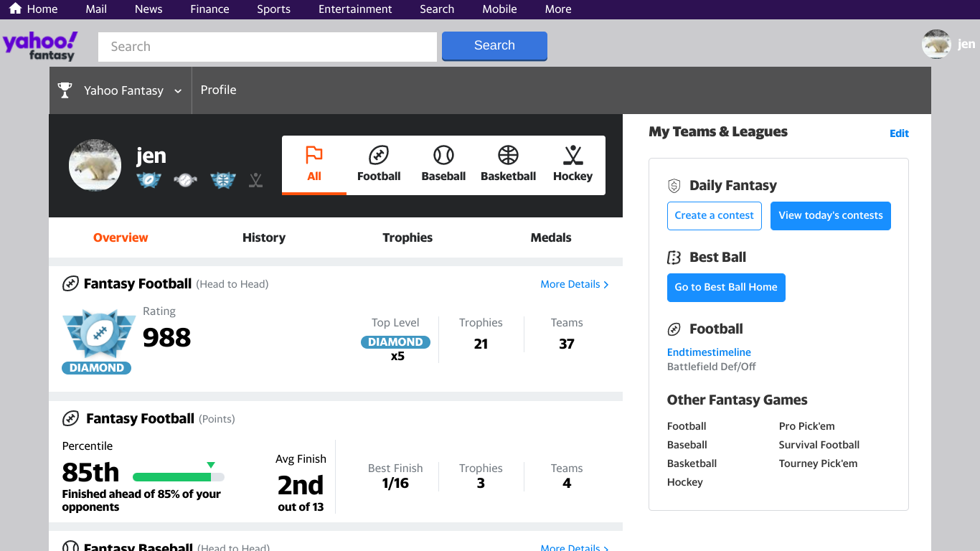This screenshot has width=980, height=551.
Task: Click the baseball badge under jen
Action: (x=185, y=180)
